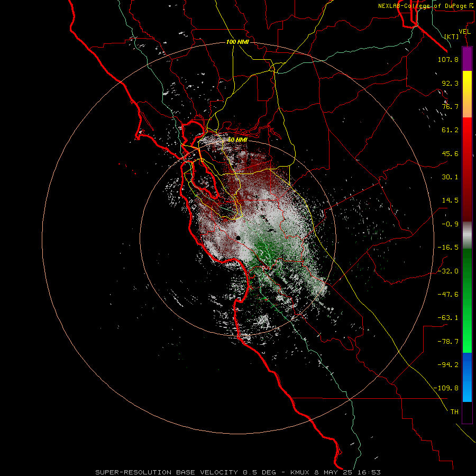The height and width of the screenshot is (476, 476).
Task: Select the -16.5 velocity scale value
Action: point(448,248)
